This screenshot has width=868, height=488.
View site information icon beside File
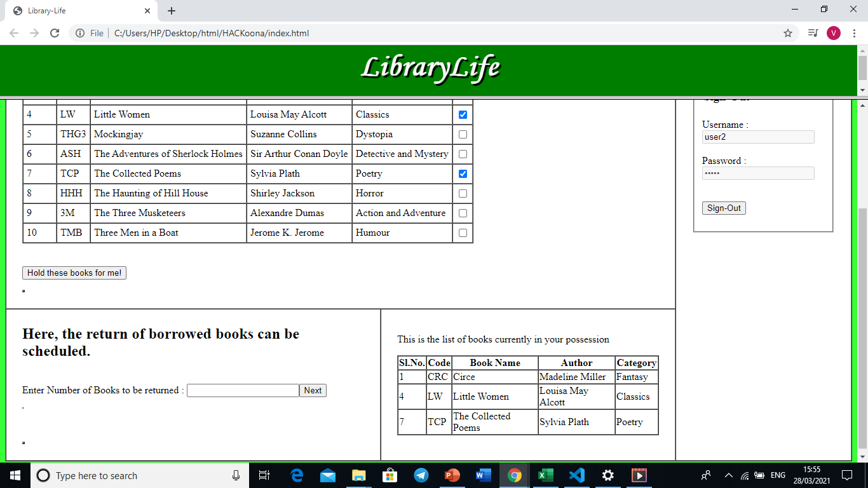[80, 33]
